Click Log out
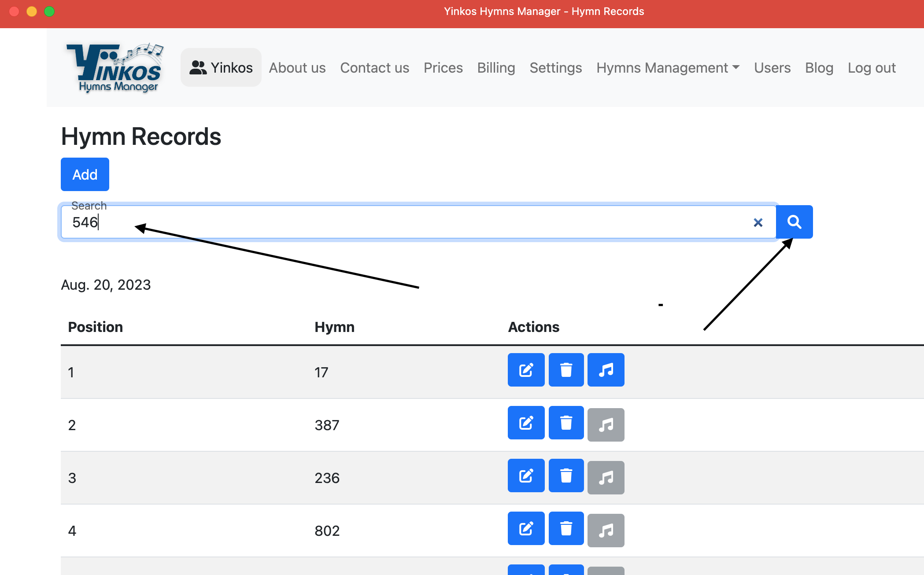The height and width of the screenshot is (575, 924). point(872,68)
